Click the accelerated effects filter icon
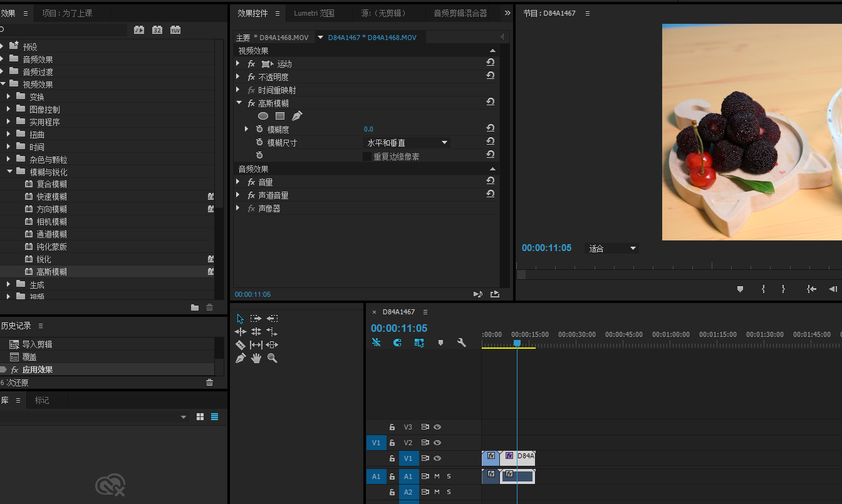The image size is (842, 504). pyautogui.click(x=139, y=29)
